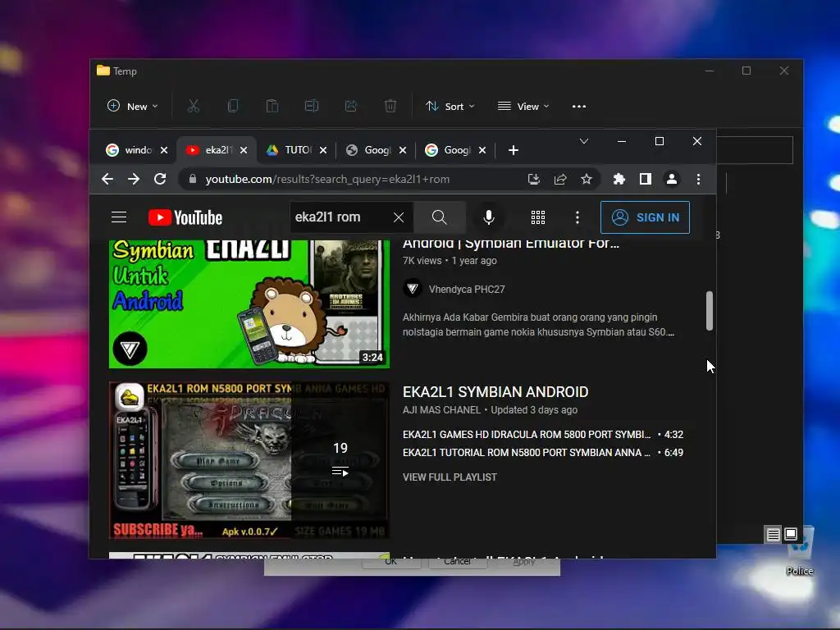
Task: Click Cut icon in Temp window
Action: [194, 106]
